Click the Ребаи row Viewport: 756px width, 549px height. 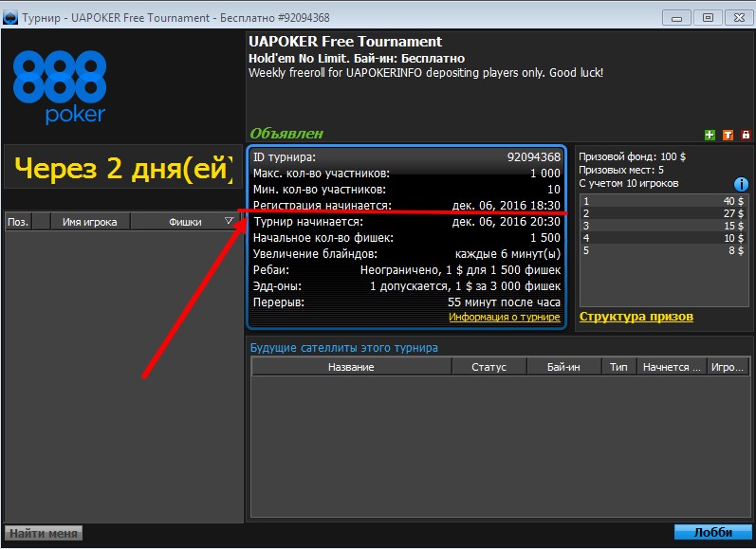[406, 270]
